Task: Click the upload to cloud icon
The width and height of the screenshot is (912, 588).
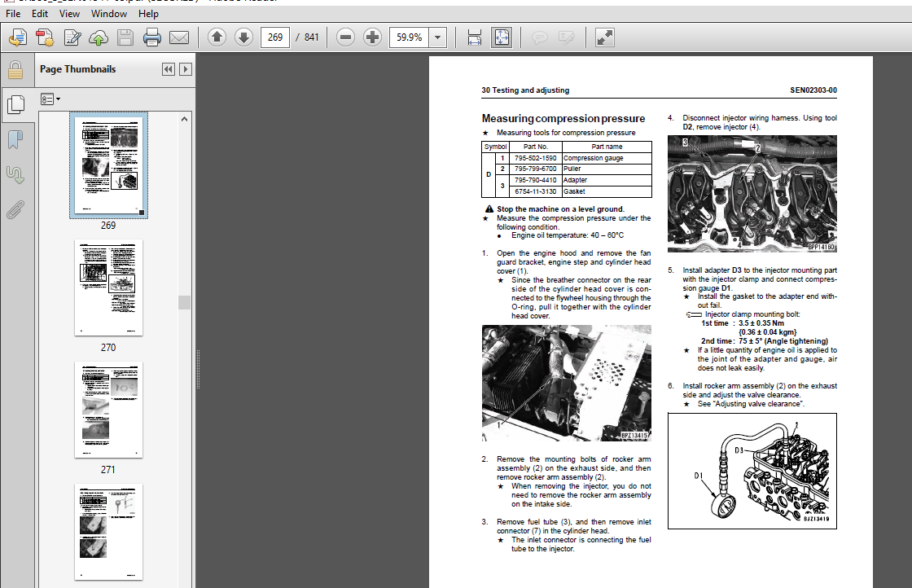Action: pyautogui.click(x=99, y=37)
